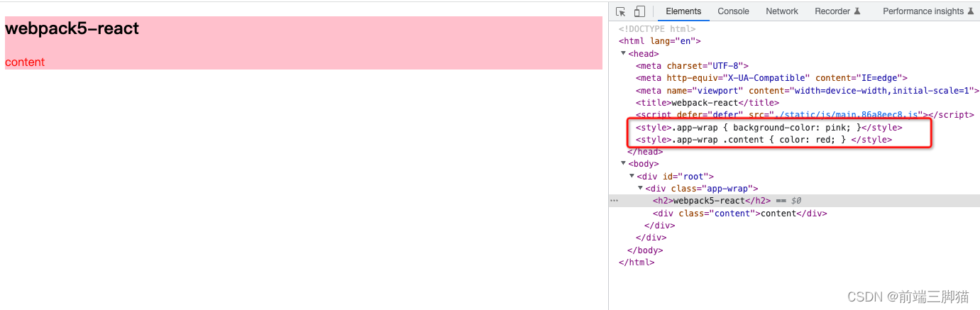Select the closing html tag line

tap(637, 262)
